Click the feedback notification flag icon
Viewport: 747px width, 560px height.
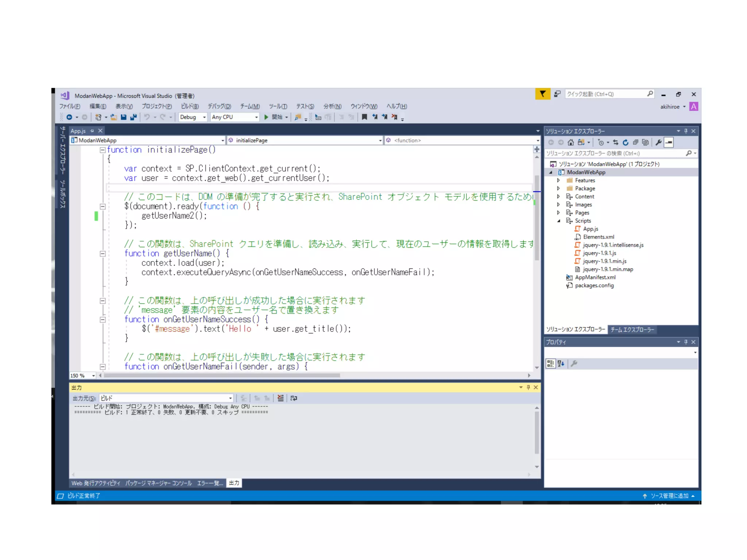click(x=542, y=94)
